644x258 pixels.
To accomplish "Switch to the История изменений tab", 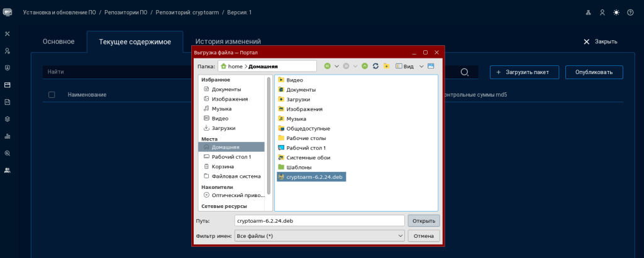I will 228,42.
